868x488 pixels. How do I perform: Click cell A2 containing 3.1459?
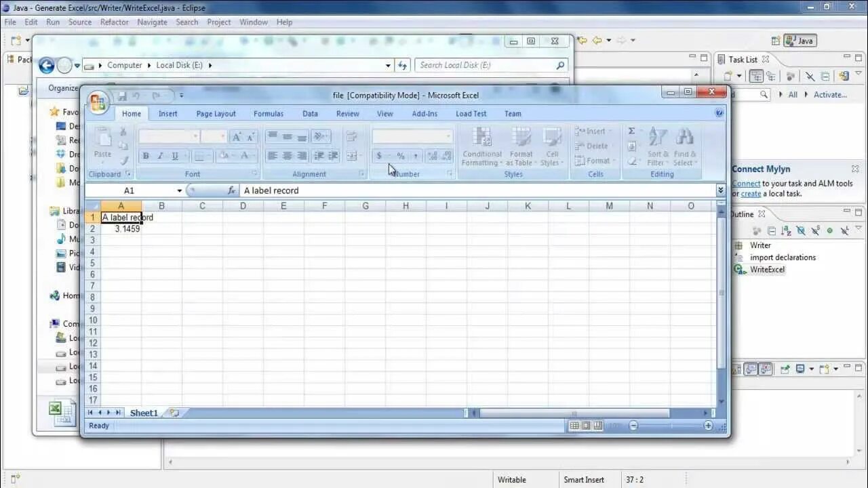[121, 229]
